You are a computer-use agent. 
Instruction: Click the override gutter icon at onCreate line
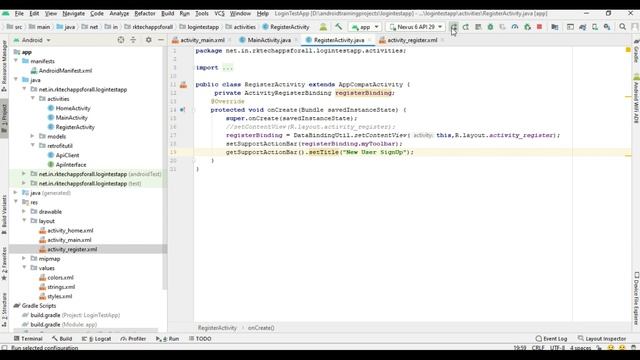coord(182,110)
